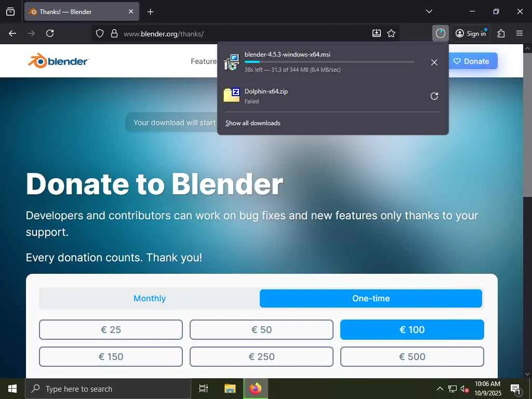Click the muted volume tray icon
This screenshot has height=399, width=532.
(x=464, y=389)
